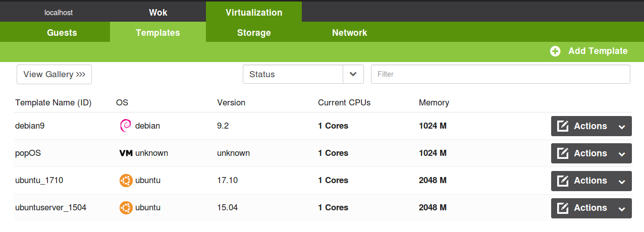Click the Add Template plus icon

click(555, 51)
